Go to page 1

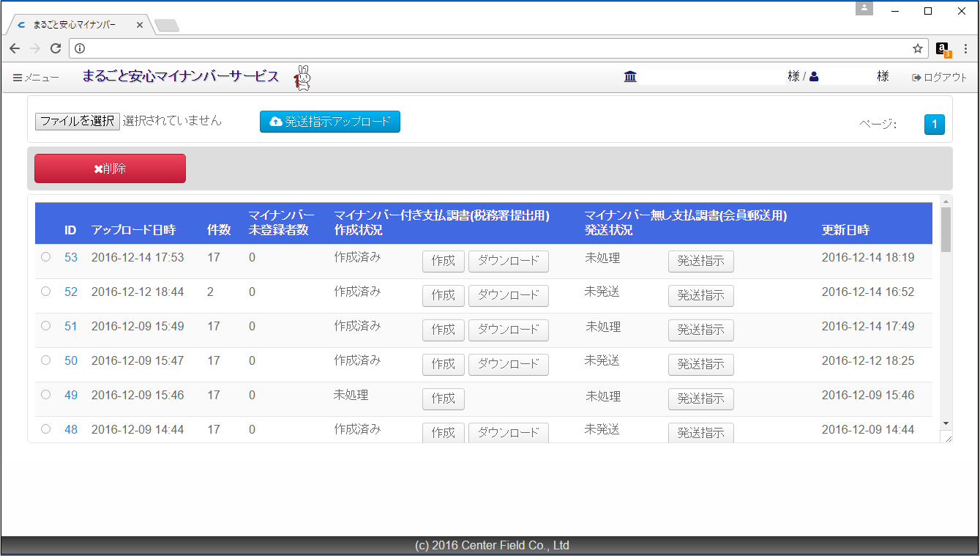935,125
